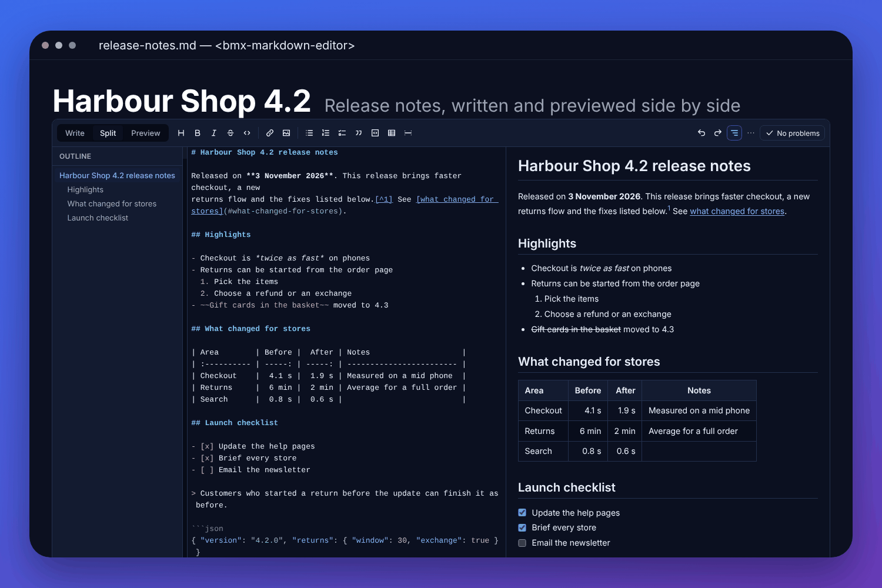Image resolution: width=882 pixels, height=588 pixels.
Task: Click the footnote [^1] reference in the editor
Action: tap(384, 199)
